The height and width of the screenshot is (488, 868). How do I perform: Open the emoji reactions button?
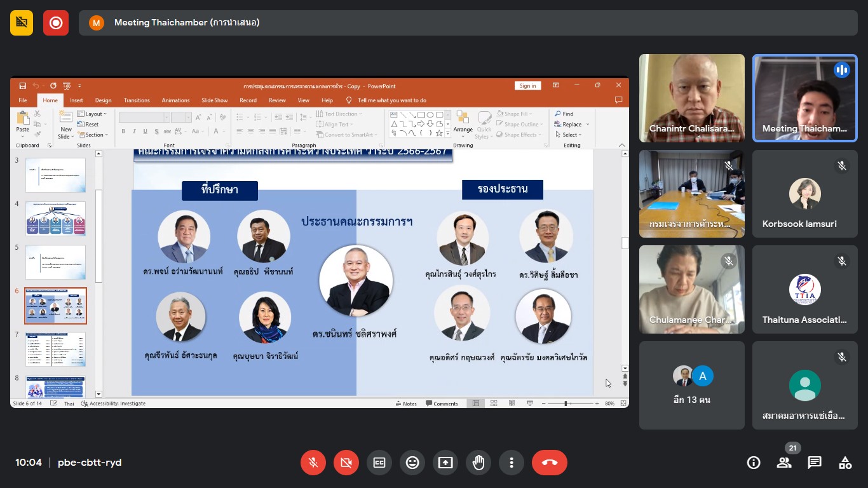click(412, 463)
